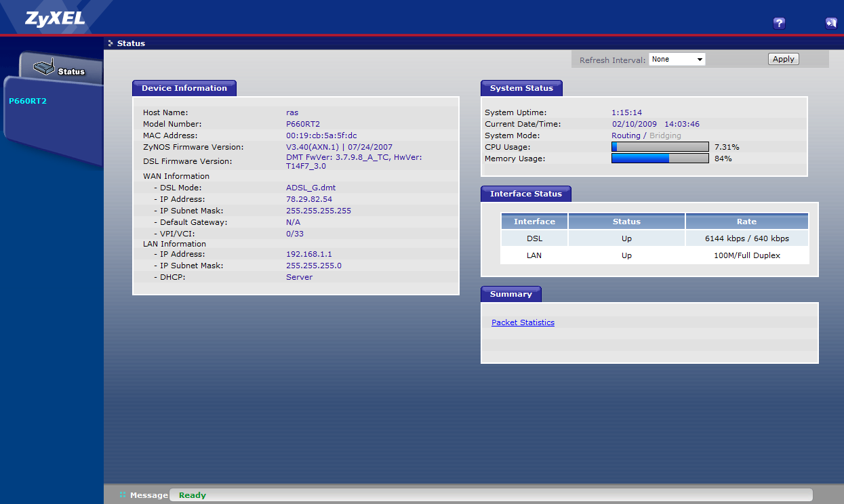The height and width of the screenshot is (504, 844).
Task: Select the System Status tab header
Action: tap(521, 88)
